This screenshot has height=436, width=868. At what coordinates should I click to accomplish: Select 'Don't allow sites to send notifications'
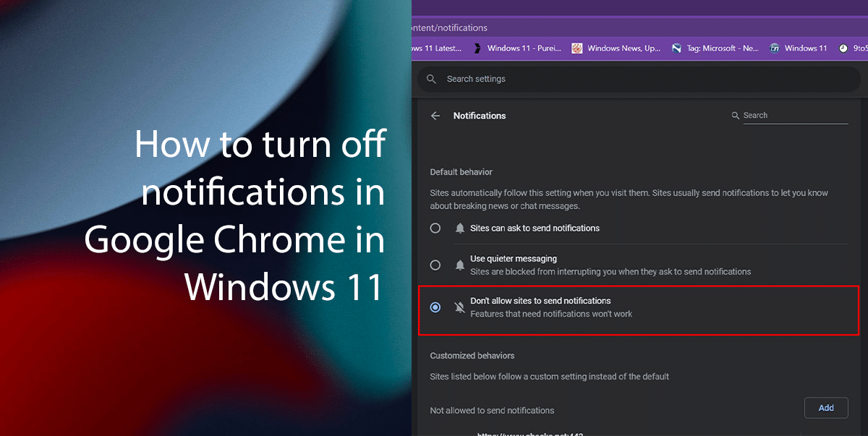point(435,307)
